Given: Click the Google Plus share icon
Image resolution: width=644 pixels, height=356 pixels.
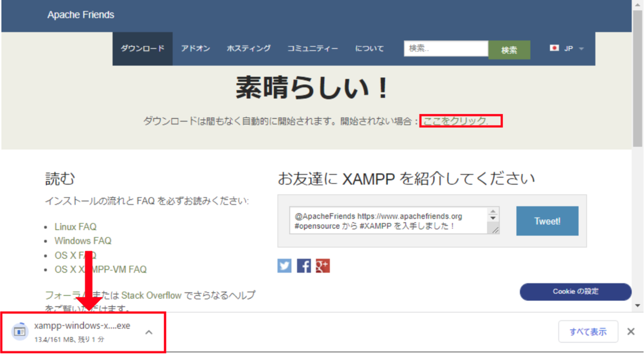Looking at the screenshot, I should (323, 265).
